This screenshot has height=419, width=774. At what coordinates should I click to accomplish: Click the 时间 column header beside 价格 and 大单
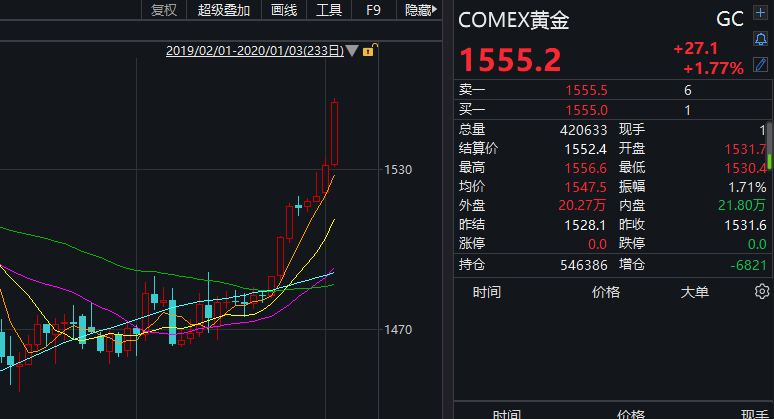click(487, 292)
